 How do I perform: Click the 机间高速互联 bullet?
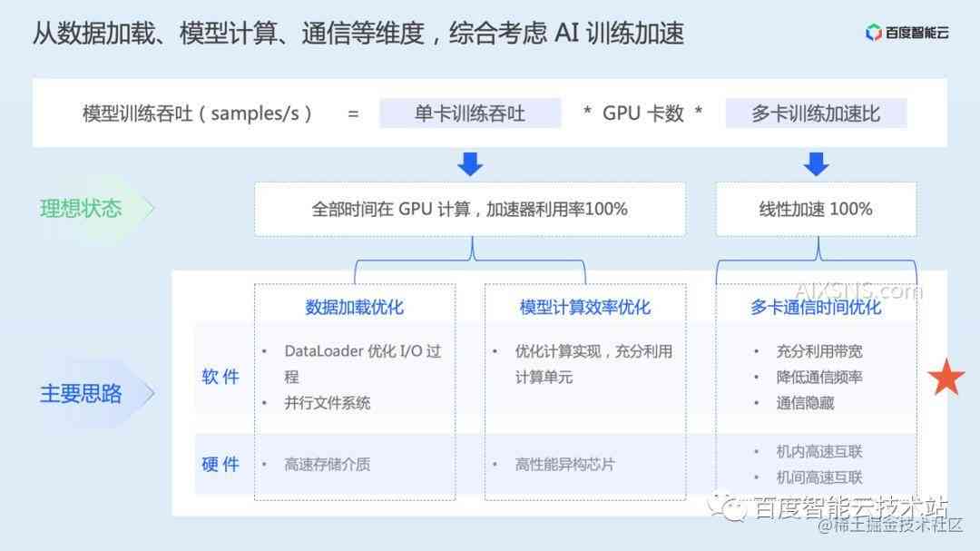click(819, 477)
